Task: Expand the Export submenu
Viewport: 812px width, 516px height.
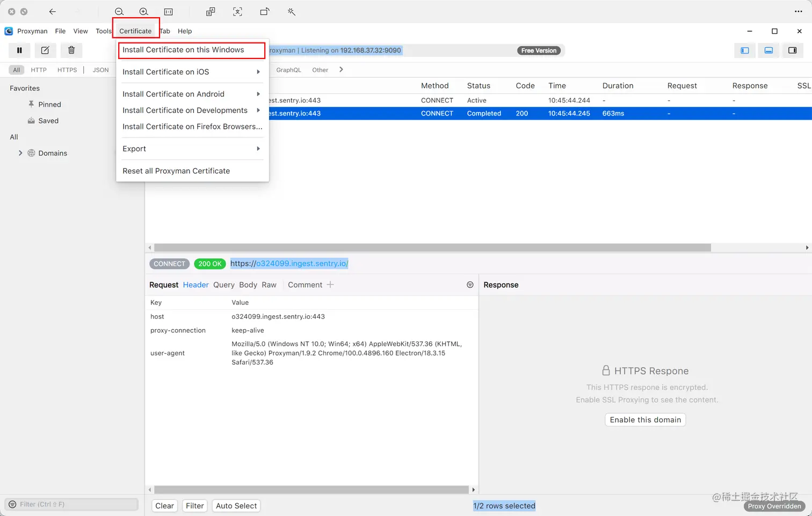Action: click(258, 149)
